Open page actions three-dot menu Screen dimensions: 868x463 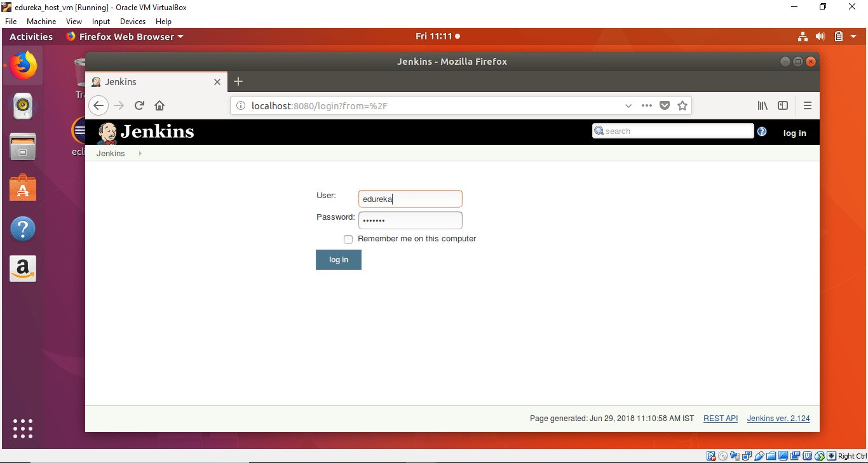pos(647,105)
